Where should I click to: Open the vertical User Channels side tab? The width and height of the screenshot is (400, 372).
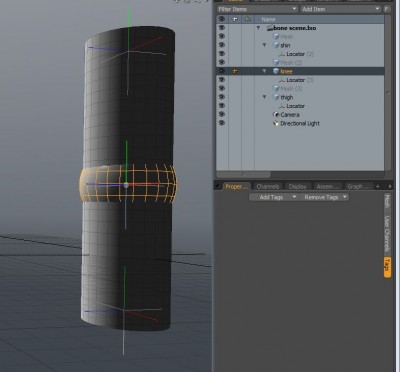pyautogui.click(x=387, y=233)
